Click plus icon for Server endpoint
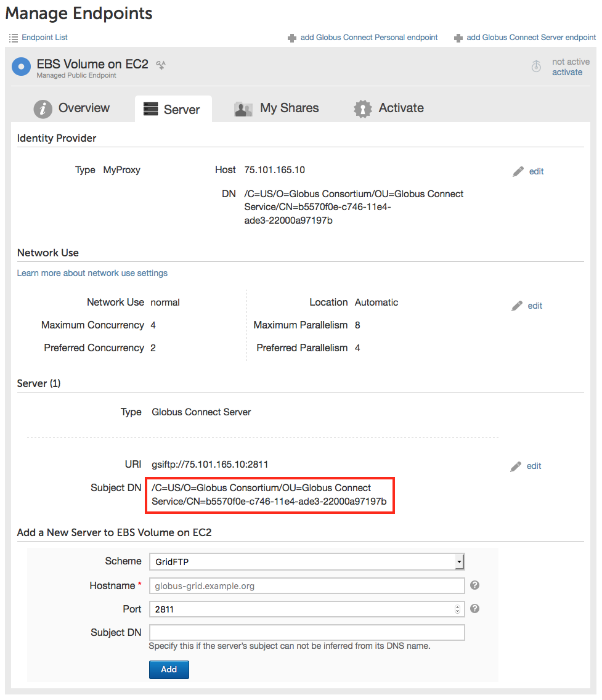Image resolution: width=602 pixels, height=700 pixels. (x=458, y=38)
